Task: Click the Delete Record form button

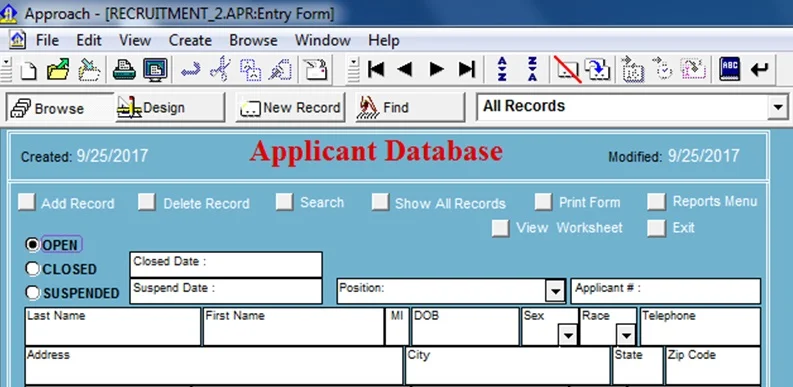Action: tap(147, 202)
